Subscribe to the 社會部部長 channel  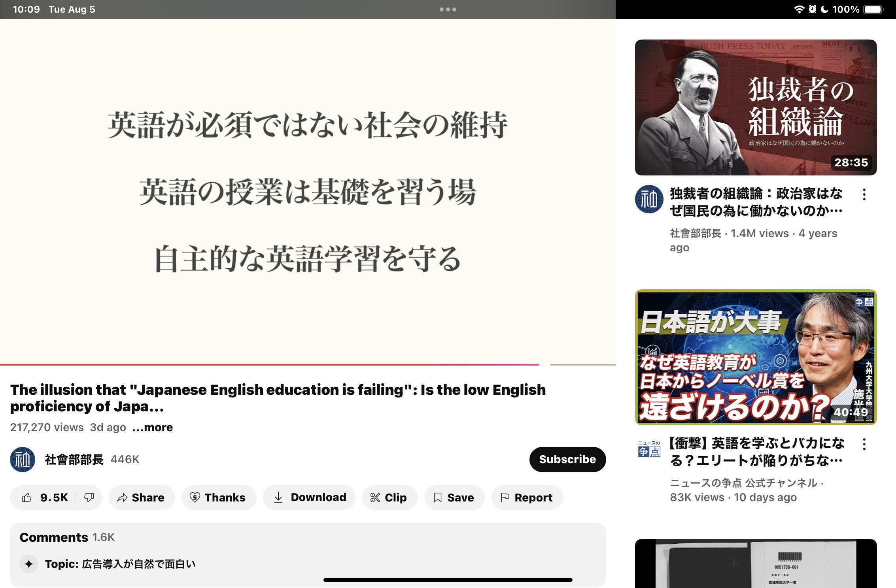click(567, 459)
